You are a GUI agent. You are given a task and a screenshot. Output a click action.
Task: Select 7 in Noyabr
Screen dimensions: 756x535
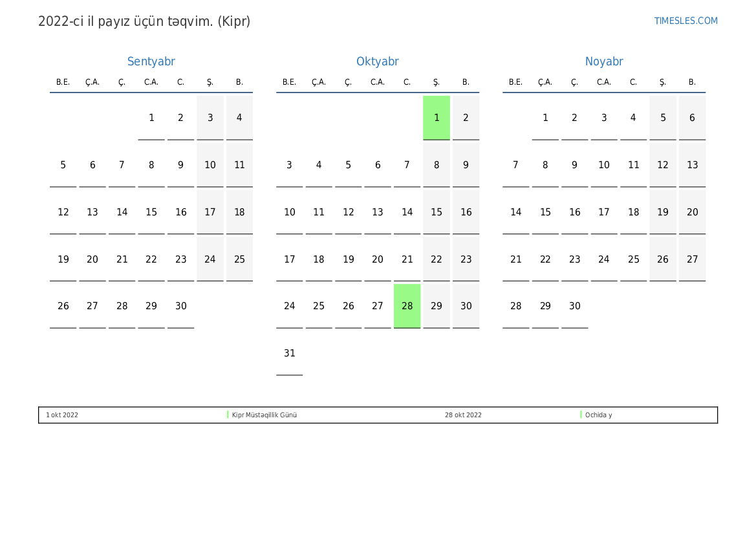click(516, 165)
